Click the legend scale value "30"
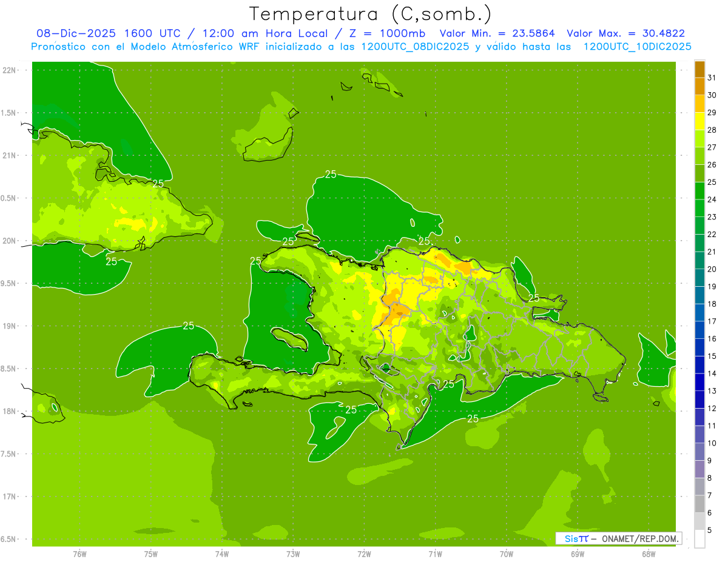 [712, 95]
